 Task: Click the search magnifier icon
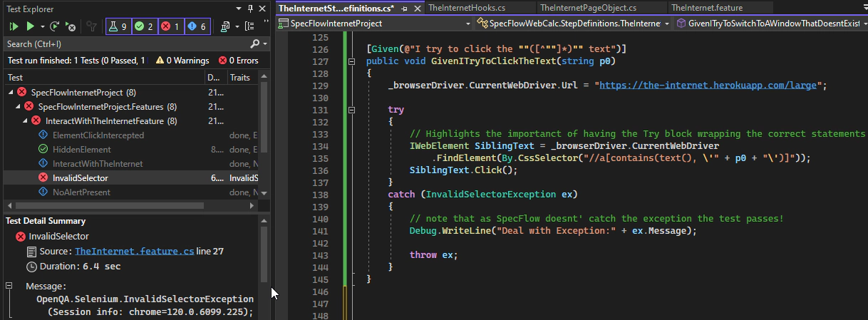pyautogui.click(x=255, y=44)
